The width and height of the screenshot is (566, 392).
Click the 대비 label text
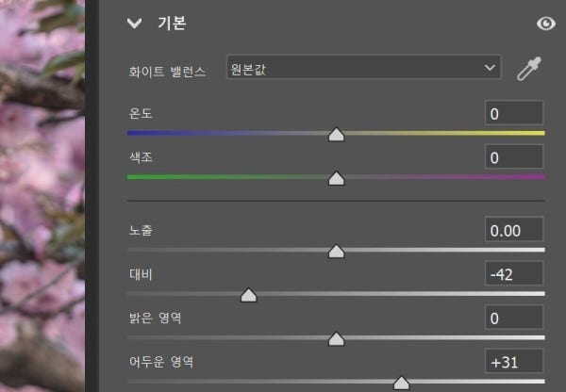(x=141, y=274)
